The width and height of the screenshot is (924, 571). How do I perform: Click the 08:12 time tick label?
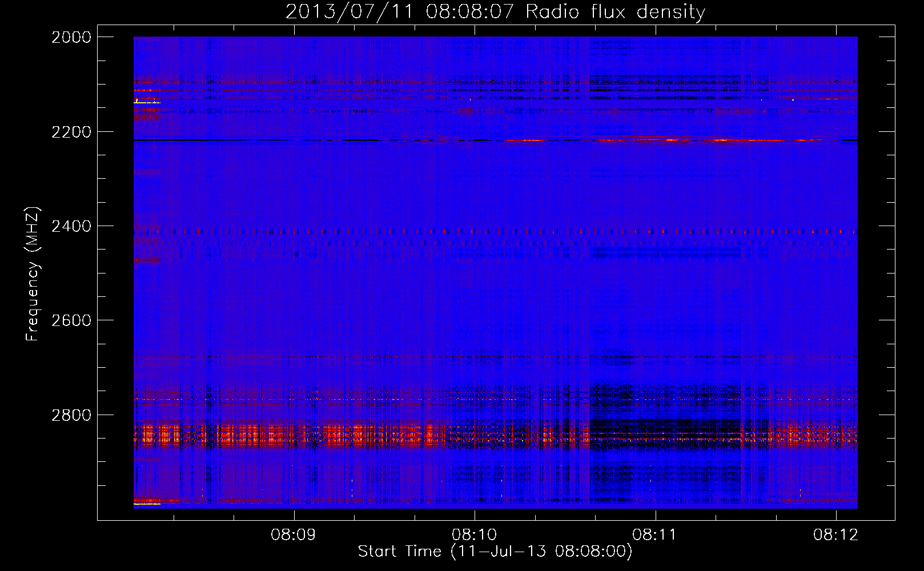835,535
